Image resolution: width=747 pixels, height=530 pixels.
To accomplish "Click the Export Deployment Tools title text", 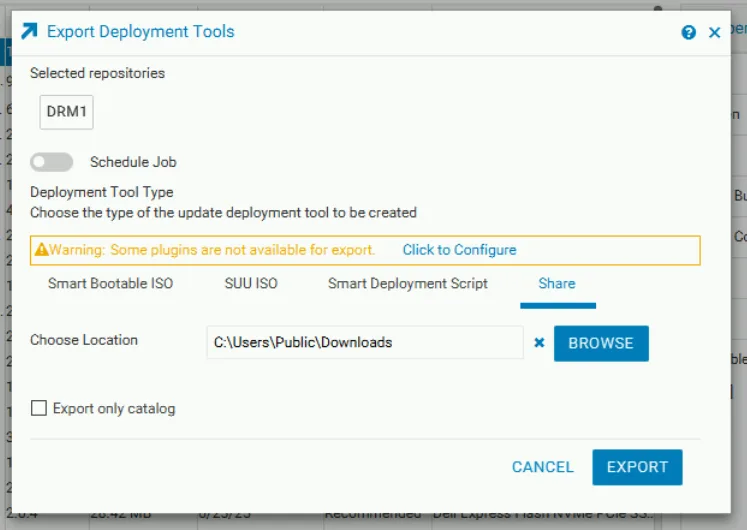I will pos(141,32).
